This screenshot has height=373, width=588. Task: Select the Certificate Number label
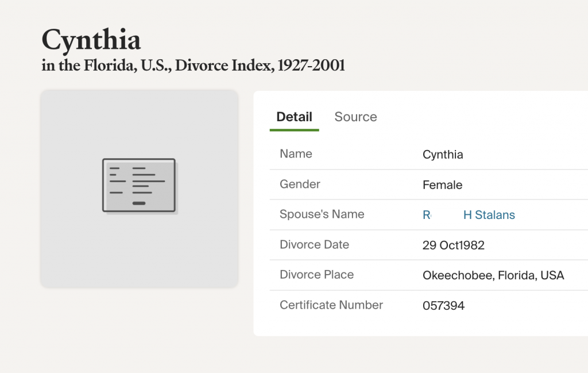tap(331, 305)
